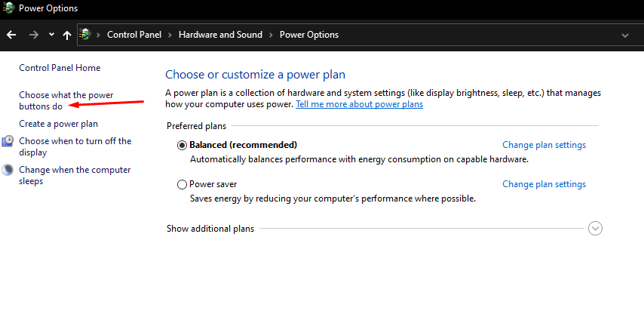Select the Balanced (recommended) power plan
Image resolution: width=644 pixels, height=320 pixels.
(x=182, y=145)
